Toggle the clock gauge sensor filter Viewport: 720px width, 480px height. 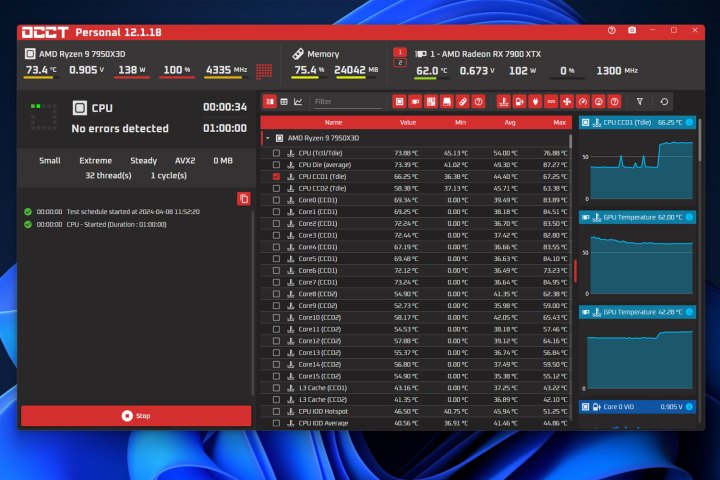click(583, 102)
